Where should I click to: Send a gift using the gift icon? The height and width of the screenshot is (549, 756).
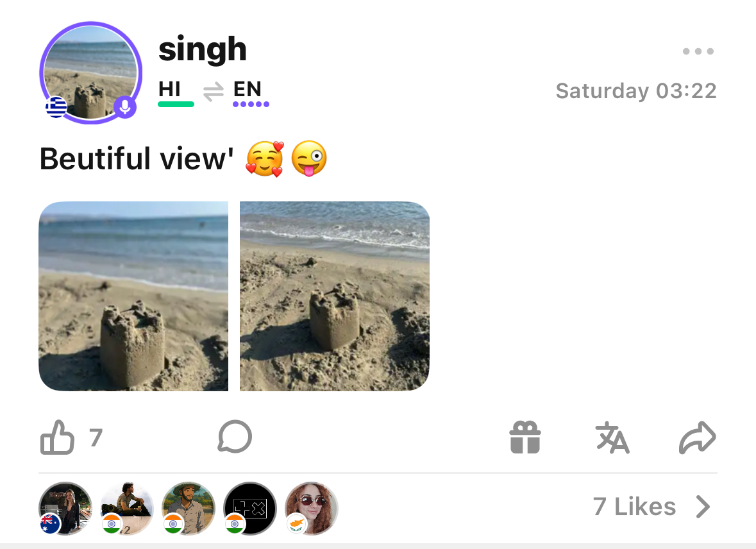pos(525,437)
